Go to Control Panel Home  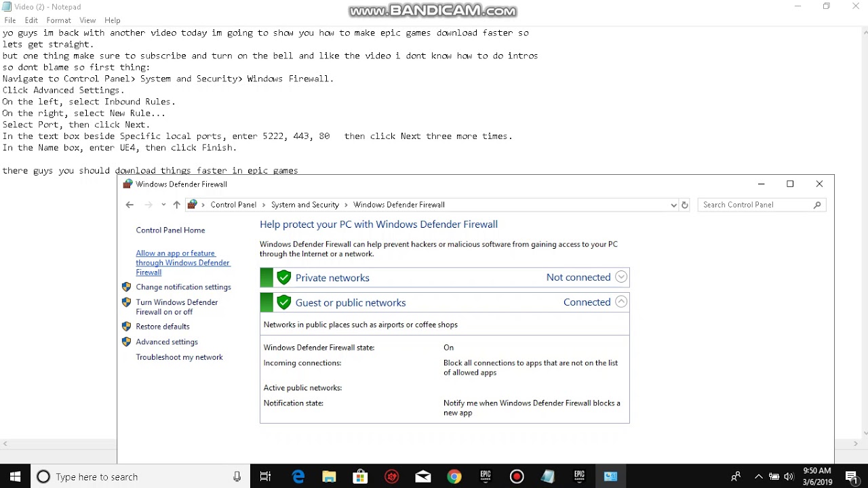click(170, 230)
